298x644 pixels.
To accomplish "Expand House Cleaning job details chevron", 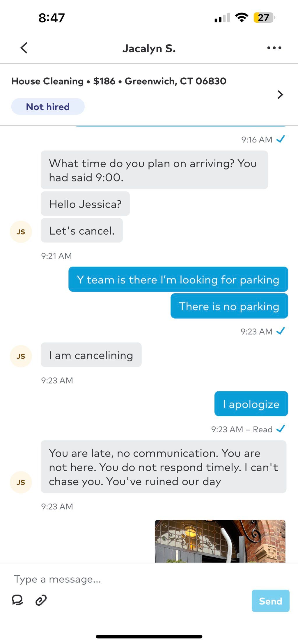I will pyautogui.click(x=280, y=94).
